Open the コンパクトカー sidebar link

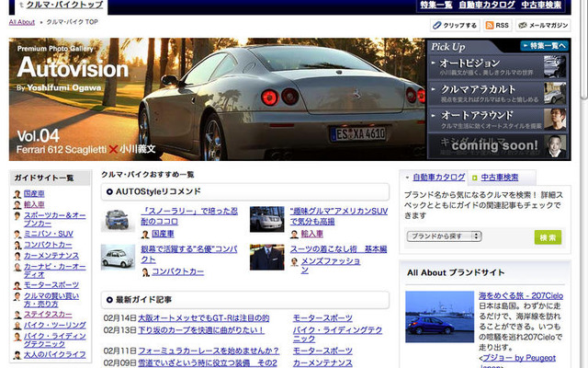tap(48, 245)
